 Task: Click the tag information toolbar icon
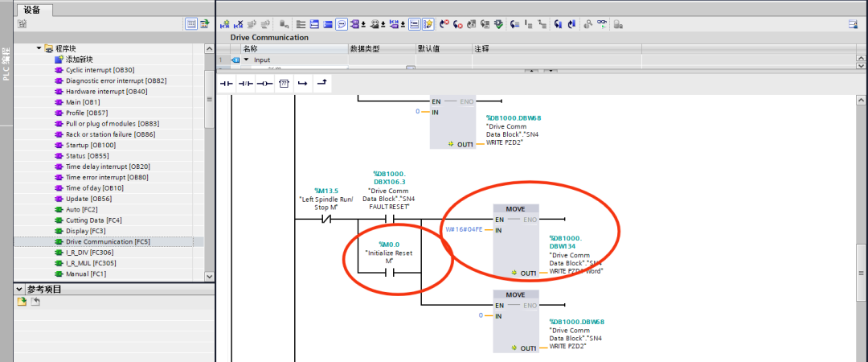[375, 24]
